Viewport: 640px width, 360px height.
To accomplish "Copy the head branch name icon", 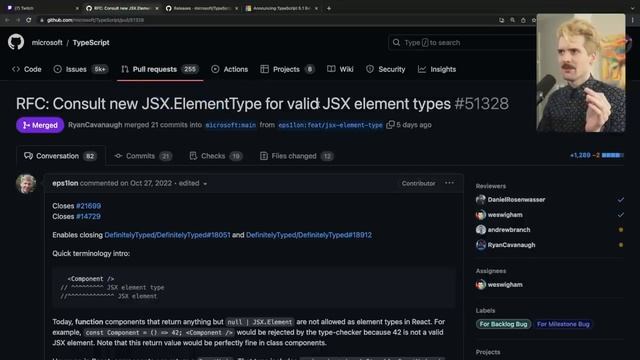I will [390, 124].
